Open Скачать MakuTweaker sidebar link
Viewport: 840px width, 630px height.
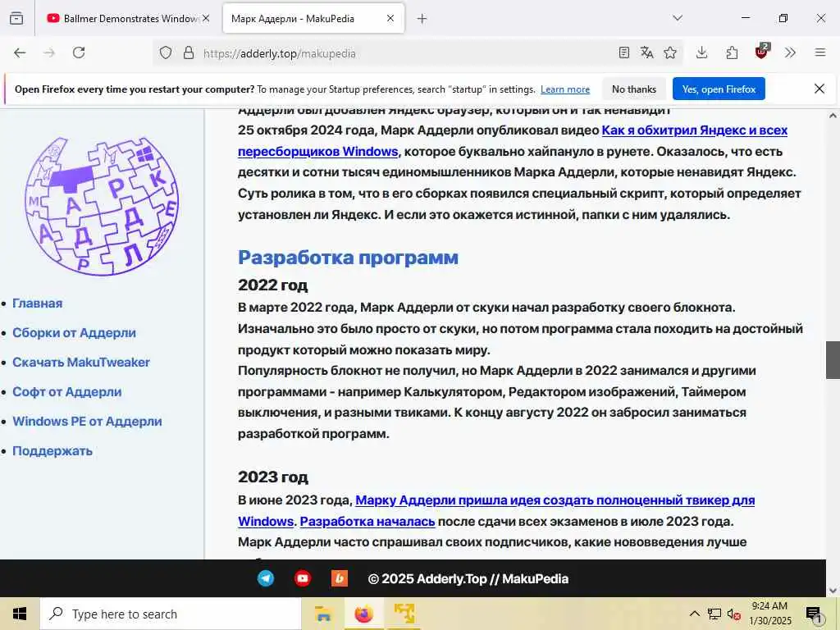coord(81,362)
